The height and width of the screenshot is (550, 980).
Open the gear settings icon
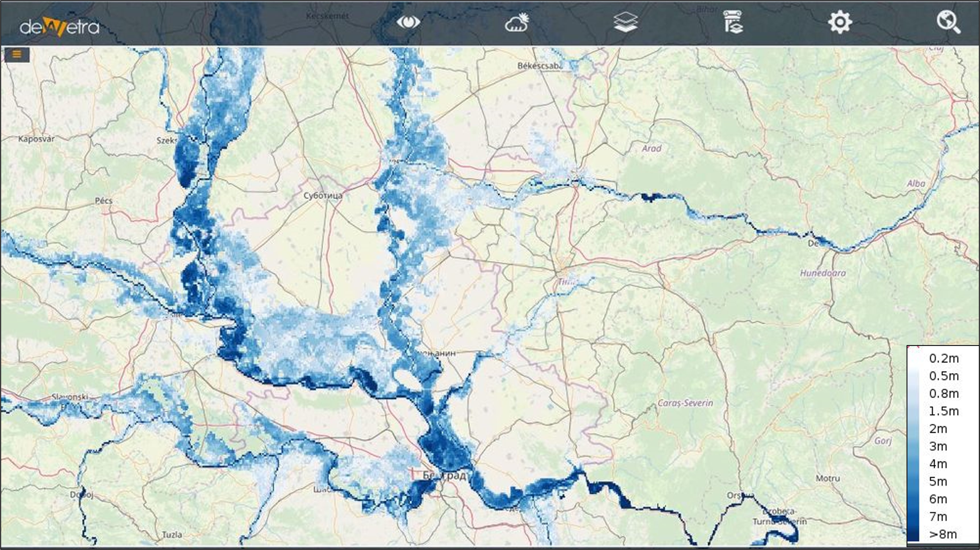click(x=840, y=22)
